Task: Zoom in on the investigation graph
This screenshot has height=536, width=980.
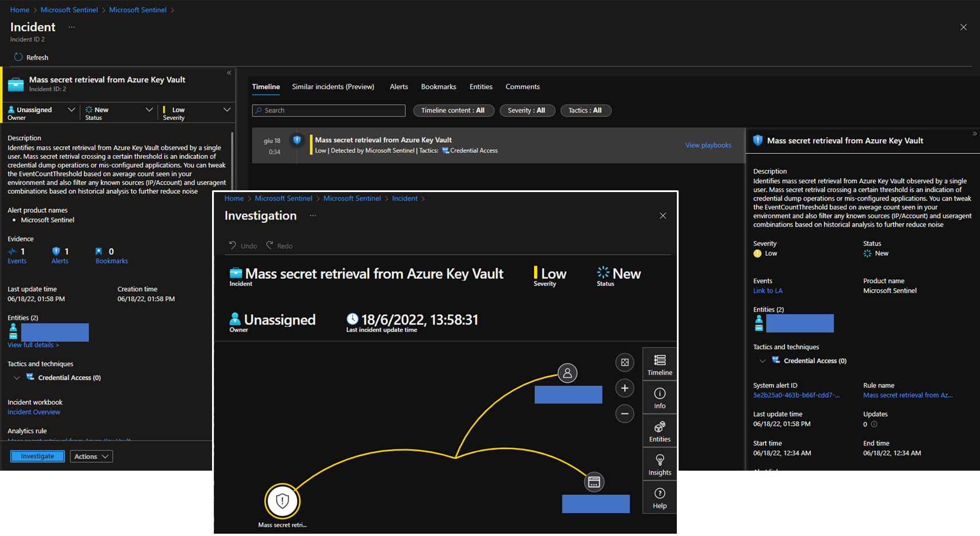Action: (625, 388)
